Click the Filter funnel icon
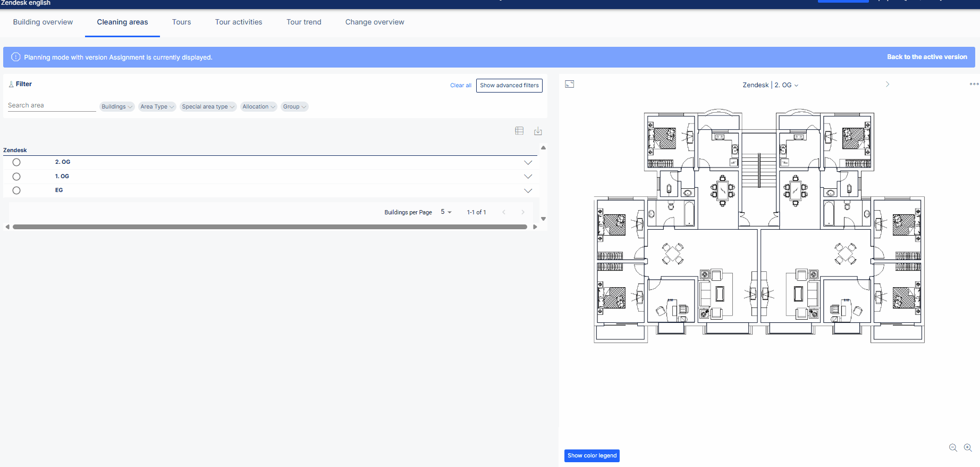 pyautogui.click(x=11, y=84)
